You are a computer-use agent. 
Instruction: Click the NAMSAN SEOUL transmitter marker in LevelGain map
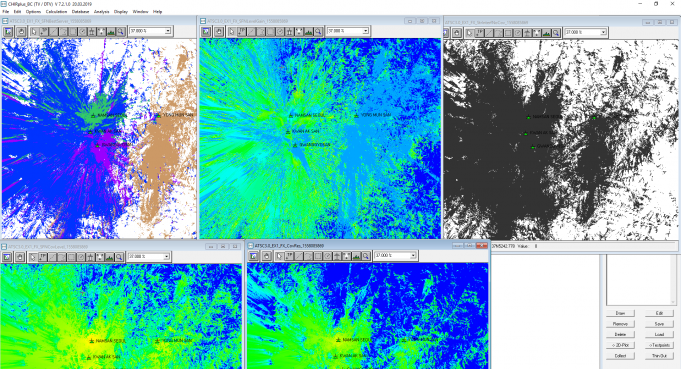tap(291, 115)
